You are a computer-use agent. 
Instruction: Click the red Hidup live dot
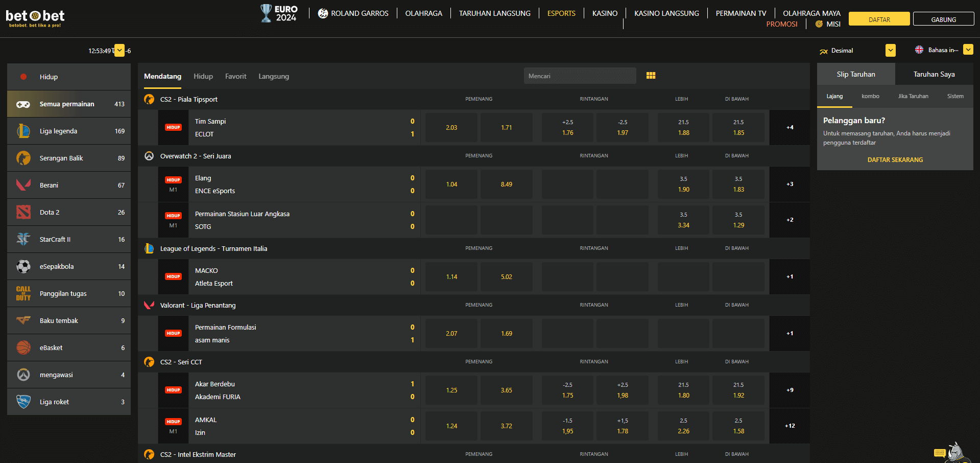coord(23,77)
